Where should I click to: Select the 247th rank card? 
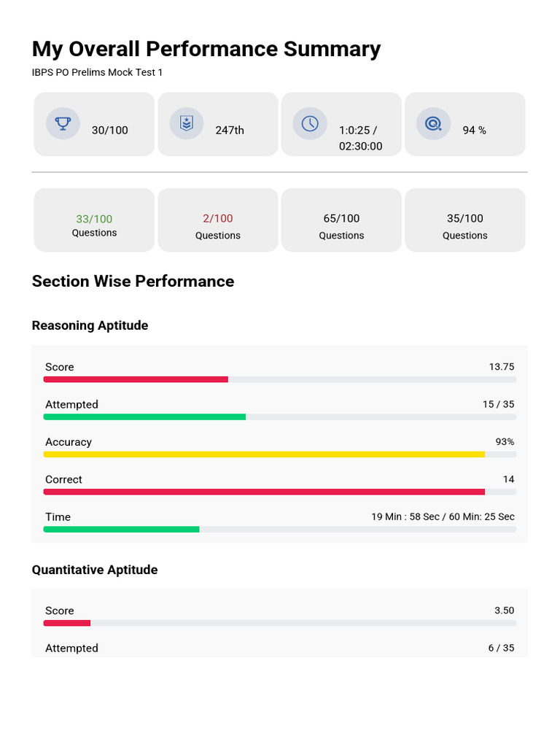coord(217,124)
